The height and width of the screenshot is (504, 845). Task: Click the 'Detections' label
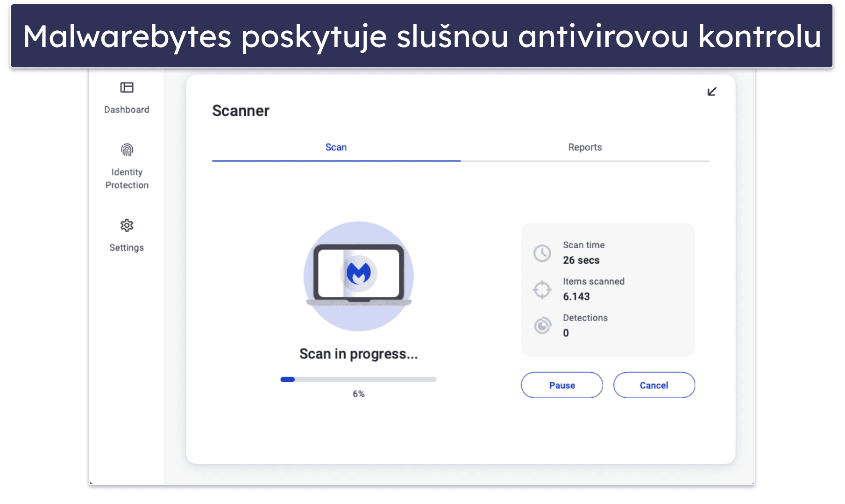tap(585, 318)
